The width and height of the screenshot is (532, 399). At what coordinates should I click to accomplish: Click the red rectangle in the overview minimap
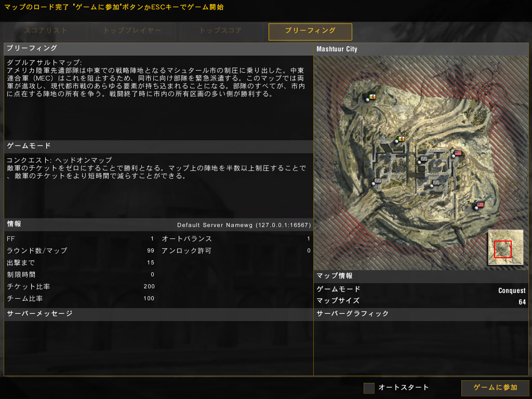(x=502, y=249)
